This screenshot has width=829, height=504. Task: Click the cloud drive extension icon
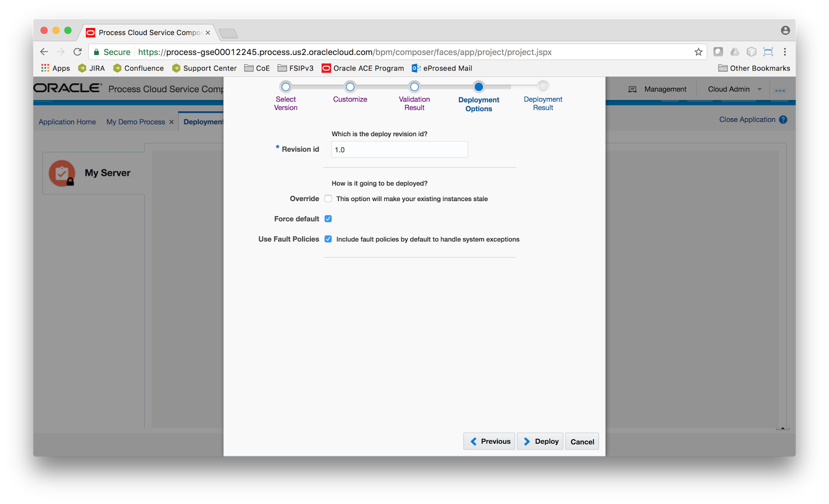pos(735,52)
